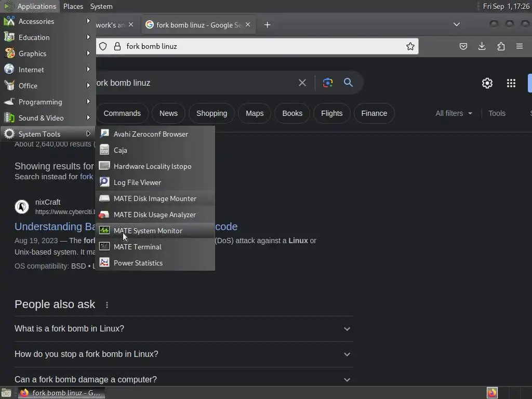Open a new browser tab
Screen dimensions: 532x399
click(268, 25)
